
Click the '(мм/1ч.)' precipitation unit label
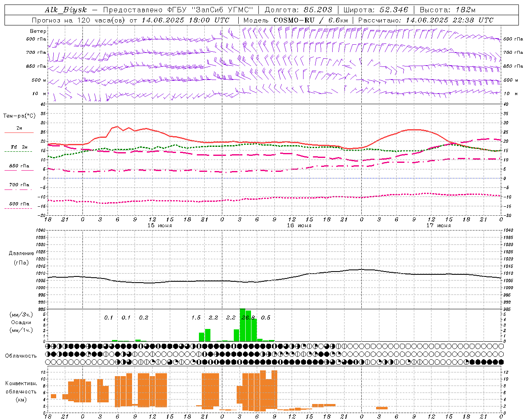[x=21, y=330]
